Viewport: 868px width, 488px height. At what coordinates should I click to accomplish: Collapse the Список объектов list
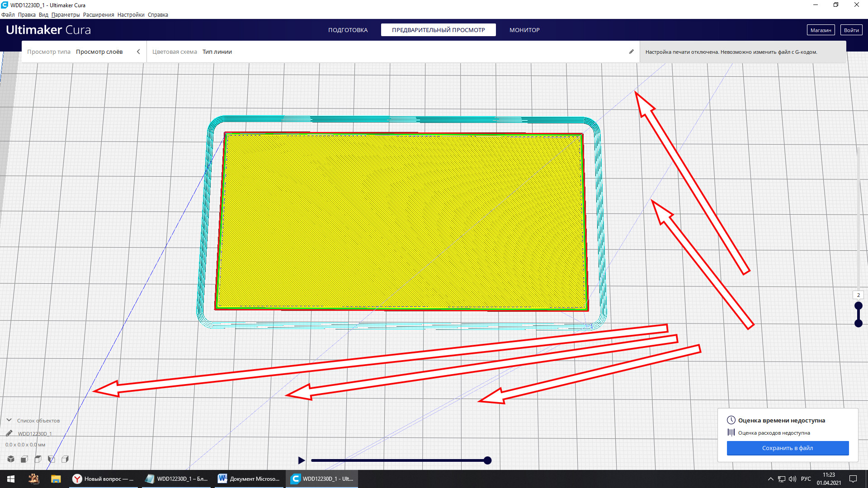click(9, 420)
